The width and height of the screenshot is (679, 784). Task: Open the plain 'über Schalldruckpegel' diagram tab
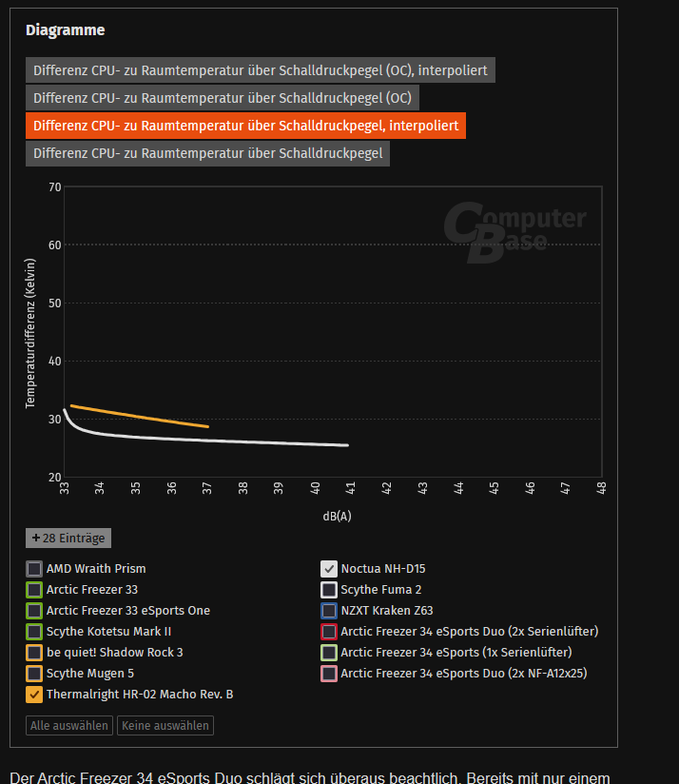[208, 153]
